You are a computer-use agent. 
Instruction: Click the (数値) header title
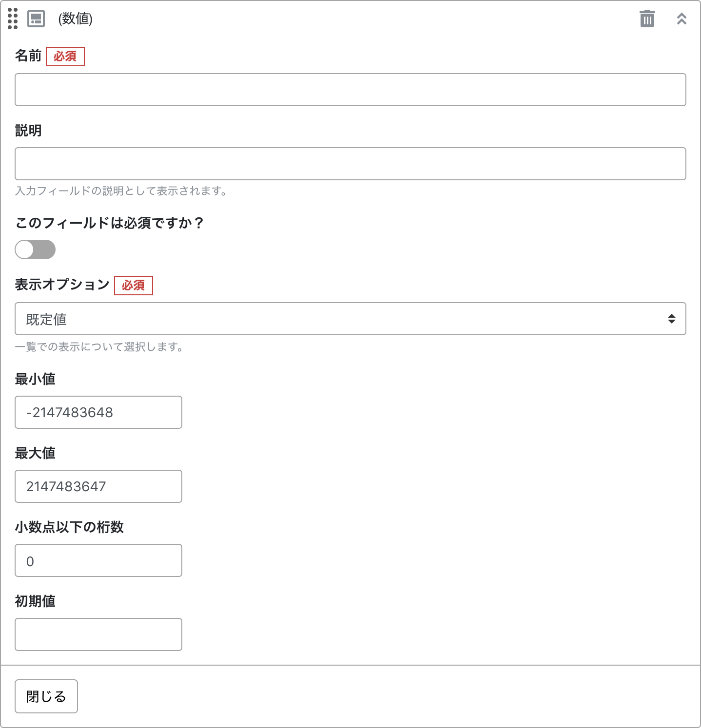75,19
